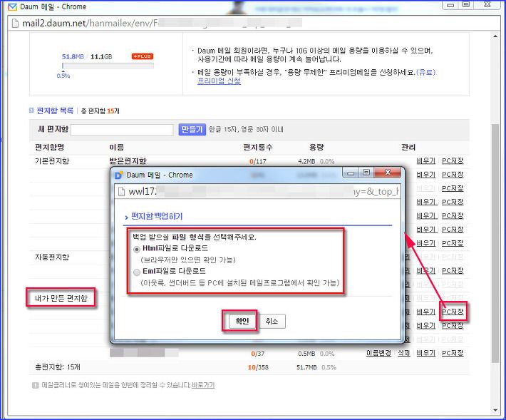Image resolution: width=506 pixels, height=420 pixels.
Task: Click page icon in main window address bar
Action: tap(15, 24)
